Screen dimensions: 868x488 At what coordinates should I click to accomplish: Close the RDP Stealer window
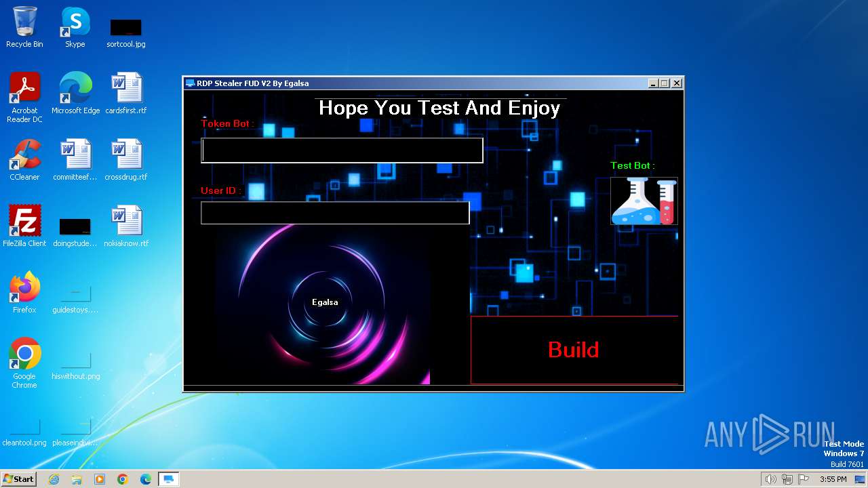click(676, 83)
